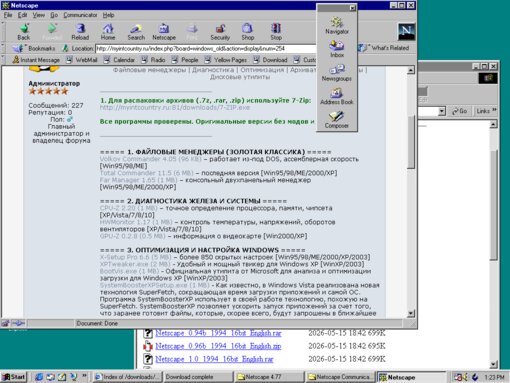Viewport: 510px width, 383px height.
Task: Click the Netscape page scroll-down arrow
Action: pos(411,313)
